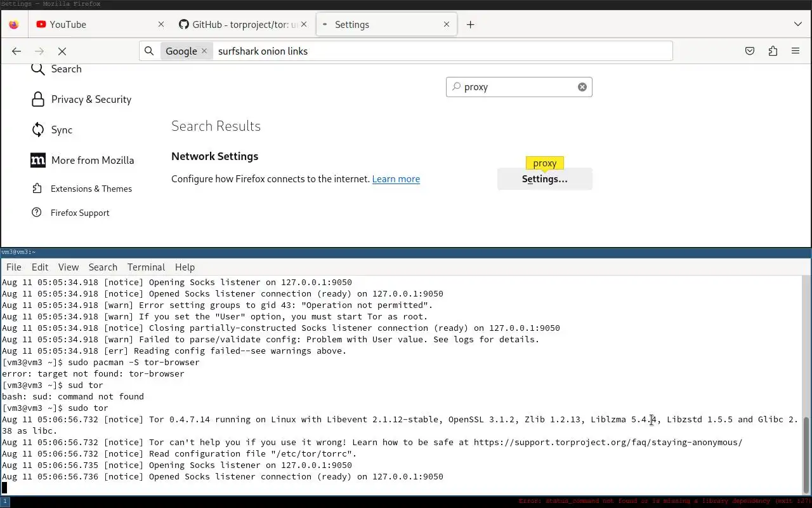Screen dimensions: 812x508
Task: Open the Extensions puzzle icon
Action: coord(773,51)
